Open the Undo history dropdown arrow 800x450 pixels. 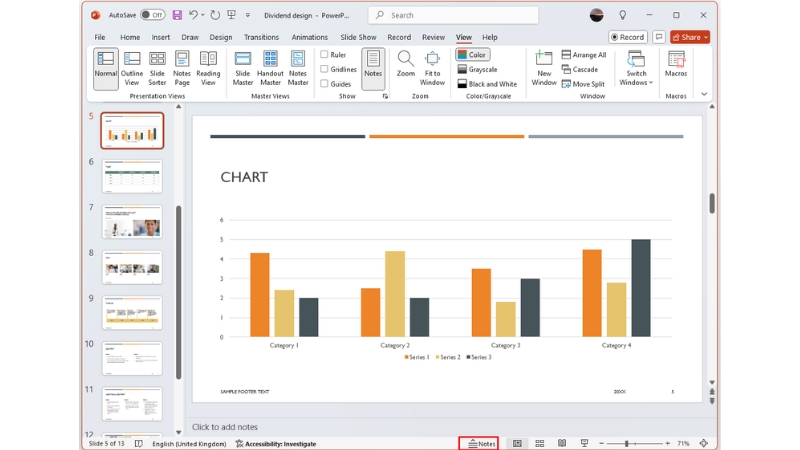click(203, 15)
